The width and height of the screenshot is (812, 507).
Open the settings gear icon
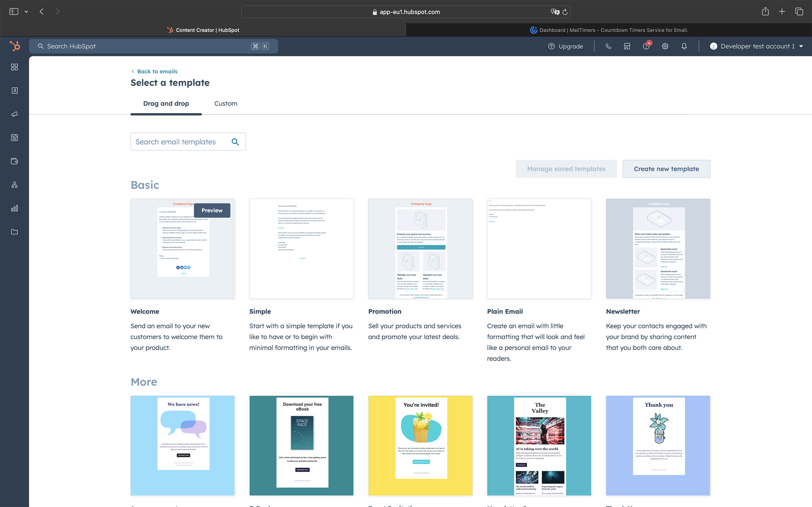(x=665, y=46)
